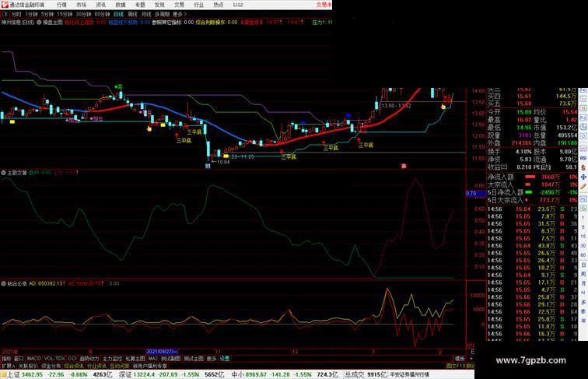Expand the 扩展 panel at bottom left

[9, 366]
